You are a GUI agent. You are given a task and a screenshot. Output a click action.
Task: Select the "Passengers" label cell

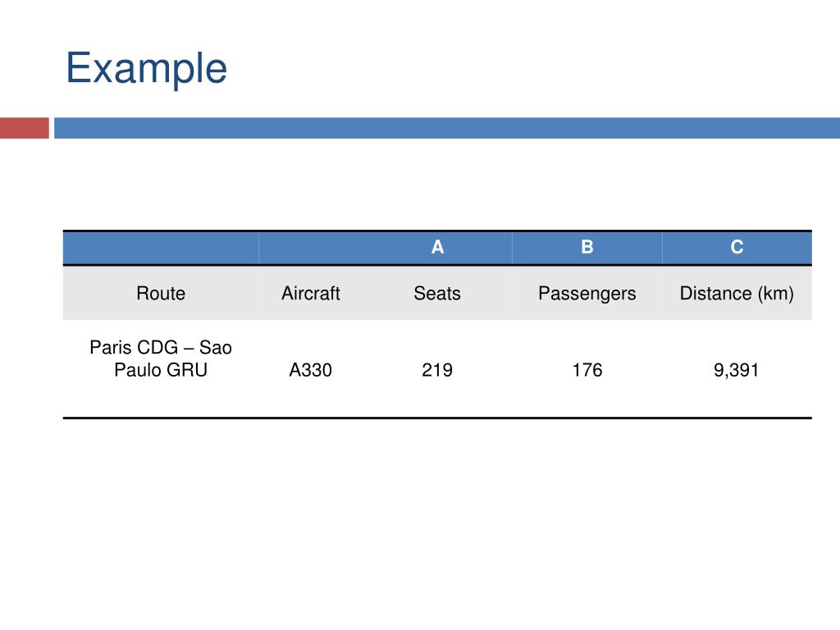point(587,294)
